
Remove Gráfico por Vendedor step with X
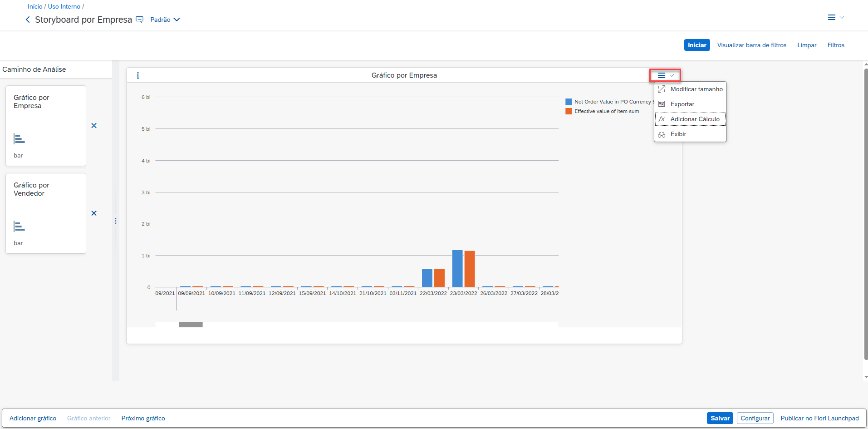click(x=94, y=213)
